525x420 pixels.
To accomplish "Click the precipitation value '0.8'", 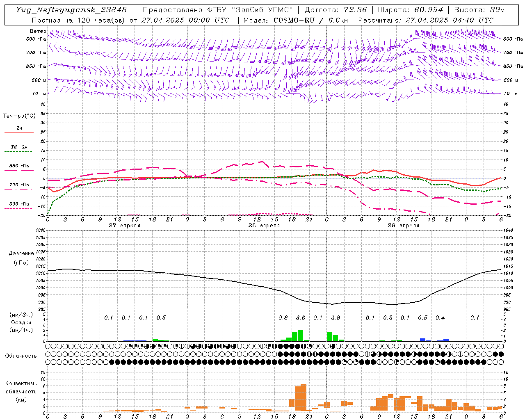I will [x=283, y=317].
